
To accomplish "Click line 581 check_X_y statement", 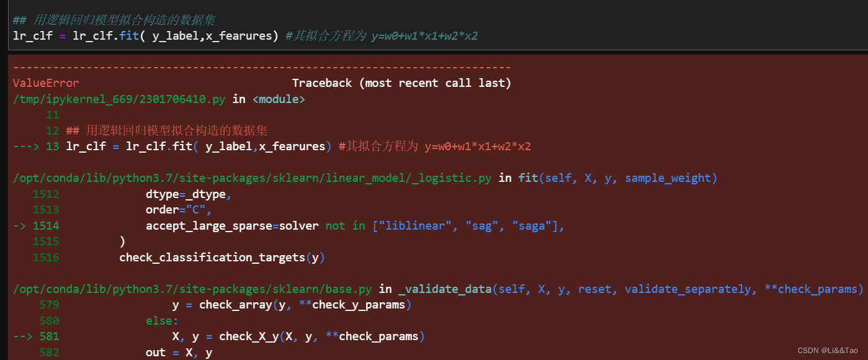I will (298, 336).
